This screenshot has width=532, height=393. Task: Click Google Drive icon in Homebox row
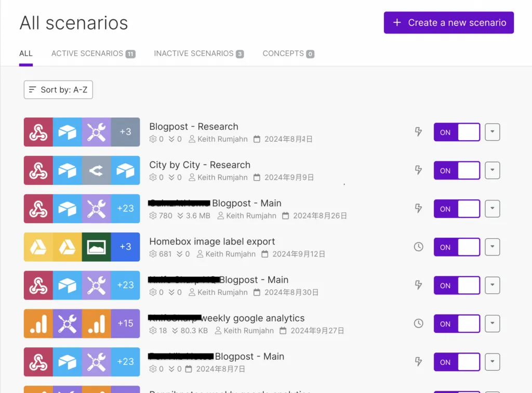38,247
